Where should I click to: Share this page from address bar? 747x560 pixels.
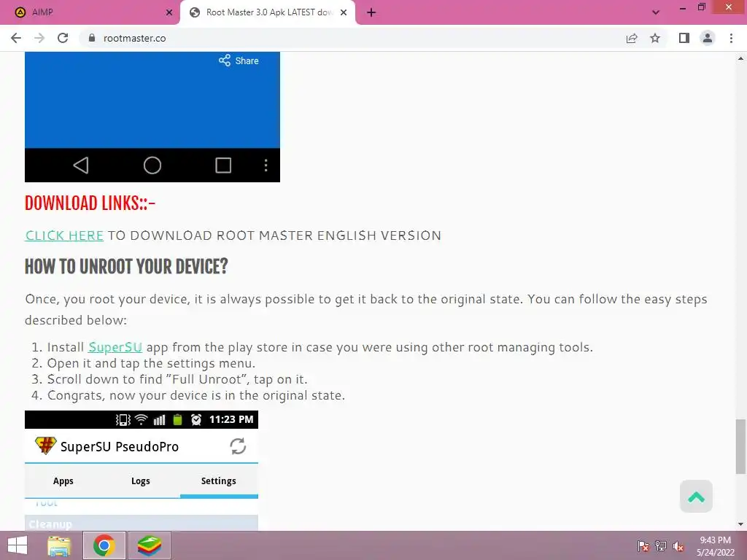click(x=632, y=38)
